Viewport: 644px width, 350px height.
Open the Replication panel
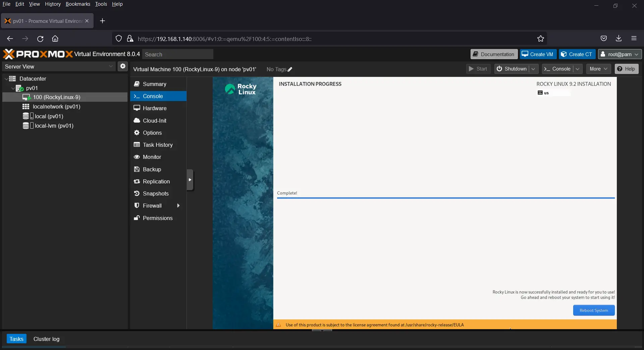tap(158, 181)
